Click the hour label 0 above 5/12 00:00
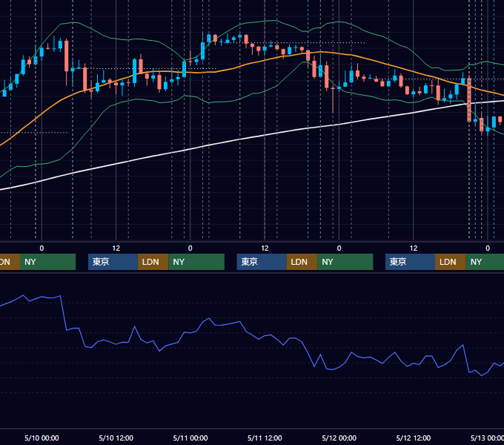Viewport: 504px width, 445px height. pos(339,248)
